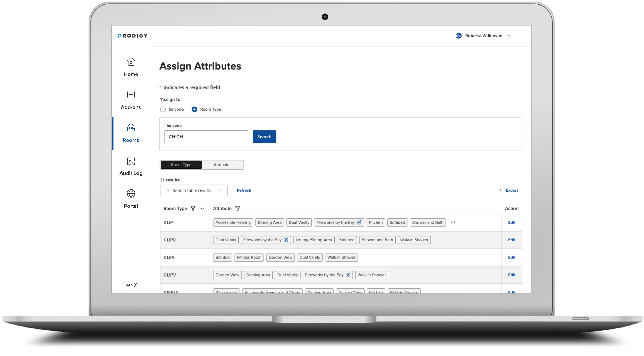The image size is (644, 356).
Task: Click Refresh above the results table
Action: (x=244, y=190)
